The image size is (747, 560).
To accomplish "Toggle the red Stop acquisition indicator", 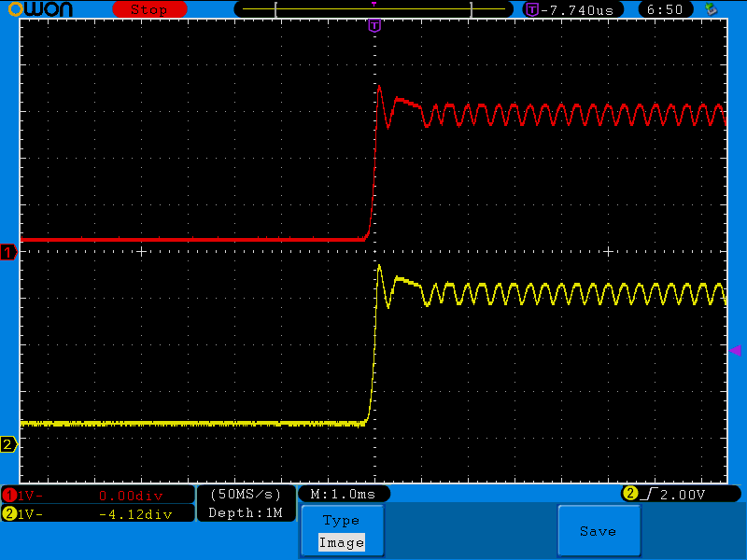I will click(148, 9).
